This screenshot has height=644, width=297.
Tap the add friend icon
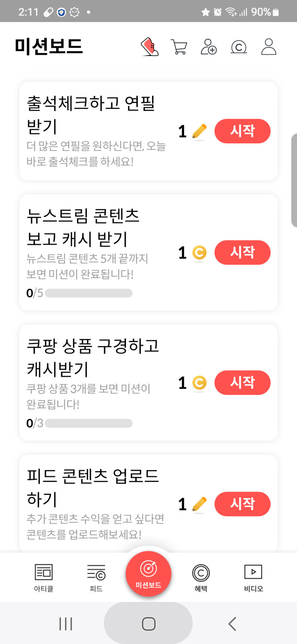209,47
